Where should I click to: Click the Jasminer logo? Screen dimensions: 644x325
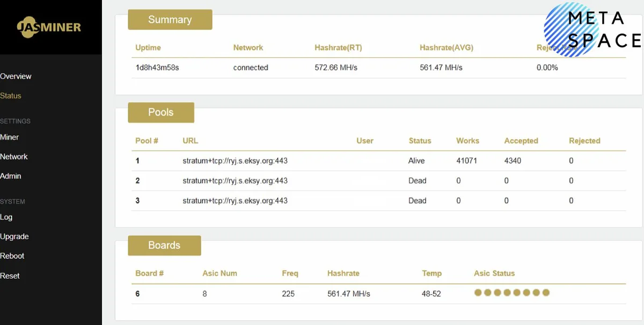click(49, 27)
